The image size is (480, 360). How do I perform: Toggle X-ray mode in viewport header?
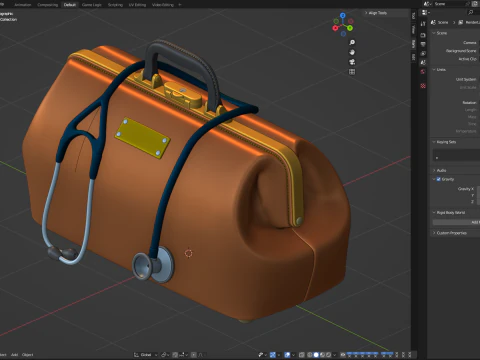[x=302, y=355]
